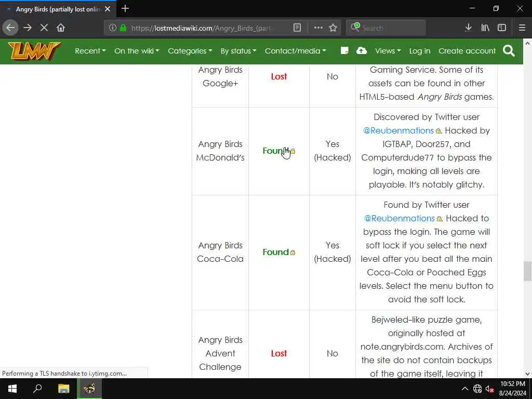532x399 pixels.
Task: Show the Firefox sidebars
Action: click(502, 28)
